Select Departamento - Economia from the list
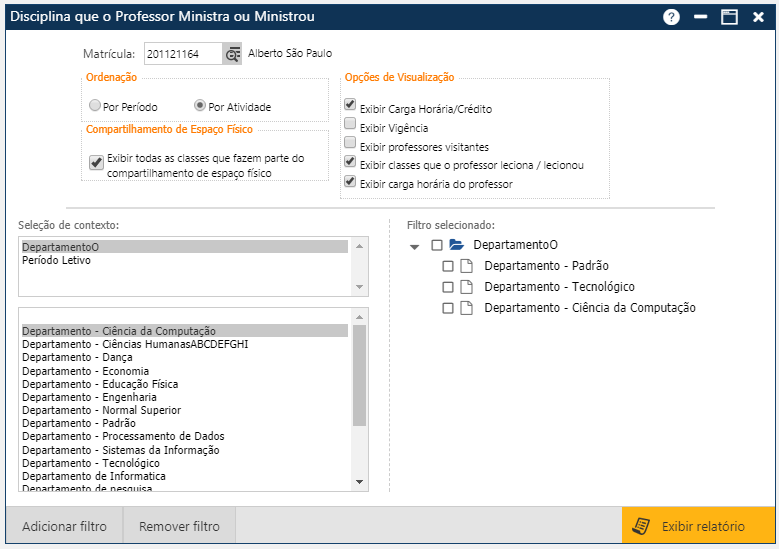 point(86,371)
